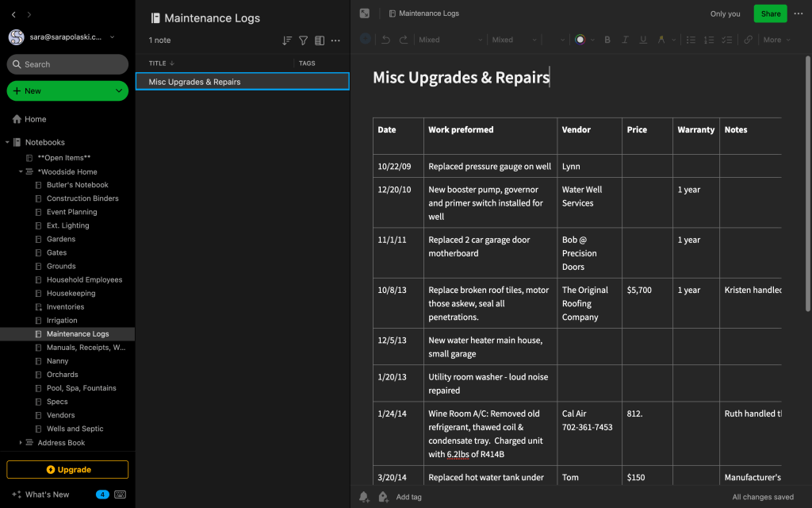The image size is (812, 508).
Task: Click the filter notes funnel icon
Action: pos(303,40)
